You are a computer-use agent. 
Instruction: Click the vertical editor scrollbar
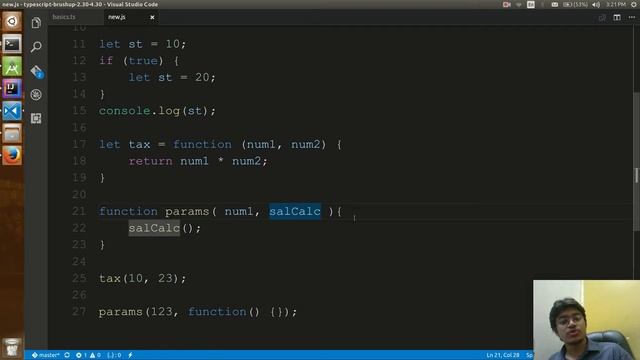[x=637, y=161]
